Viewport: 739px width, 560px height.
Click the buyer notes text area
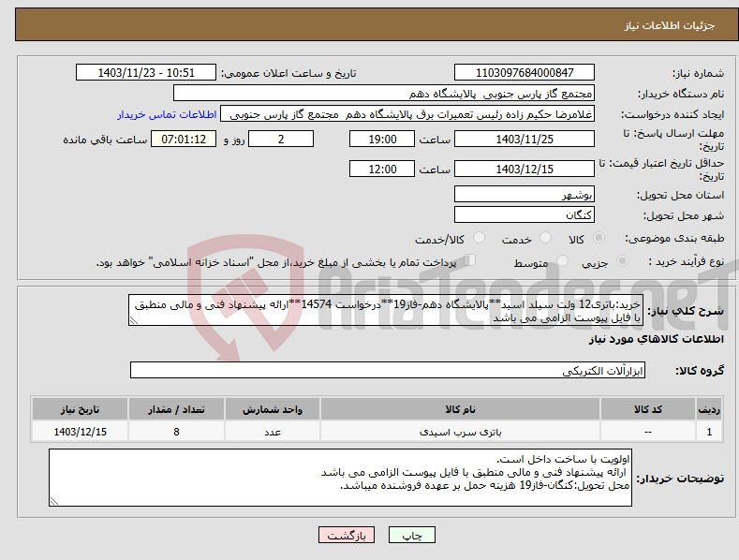[x=340, y=478]
